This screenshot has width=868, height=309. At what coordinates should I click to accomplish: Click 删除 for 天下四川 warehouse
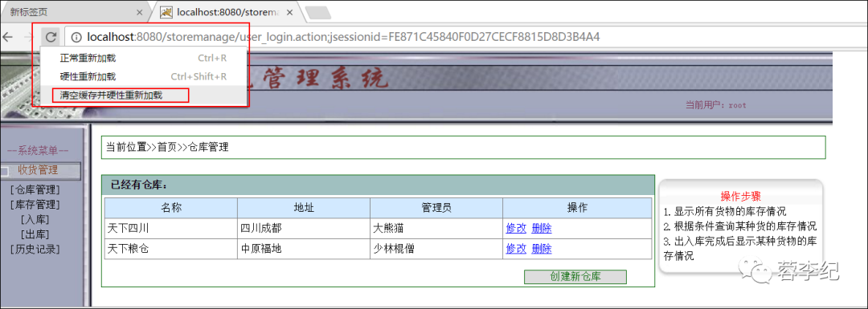(x=542, y=228)
